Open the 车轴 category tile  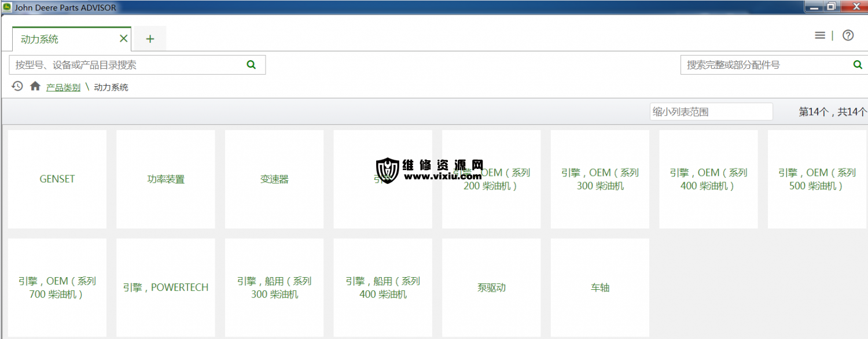(600, 288)
